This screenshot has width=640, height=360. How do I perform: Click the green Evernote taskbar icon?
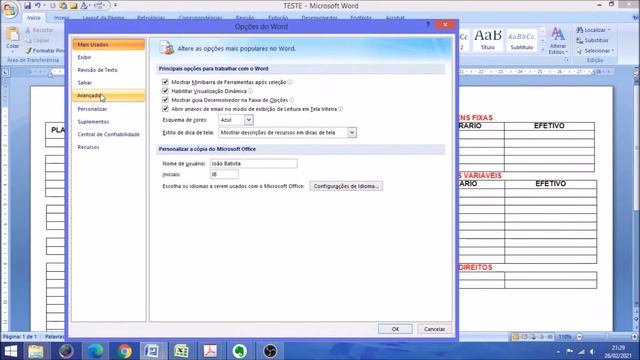tap(240, 351)
